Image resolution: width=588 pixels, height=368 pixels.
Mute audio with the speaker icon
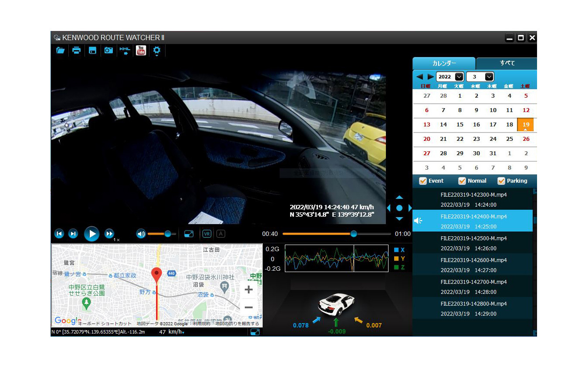[x=141, y=234]
